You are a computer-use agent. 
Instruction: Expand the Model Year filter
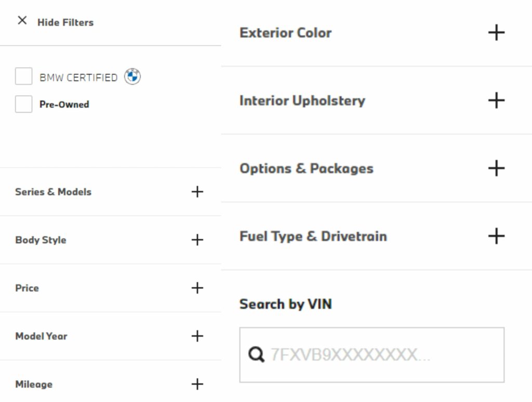[197, 336]
